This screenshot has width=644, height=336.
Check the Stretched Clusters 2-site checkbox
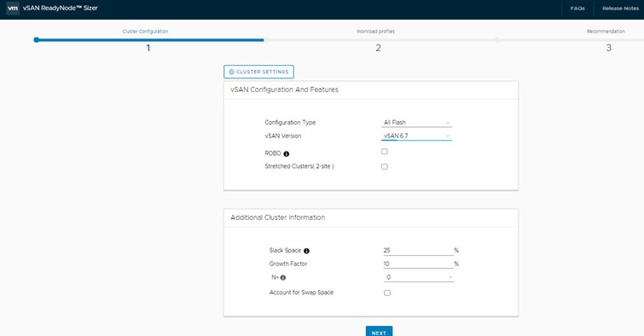[x=385, y=167]
